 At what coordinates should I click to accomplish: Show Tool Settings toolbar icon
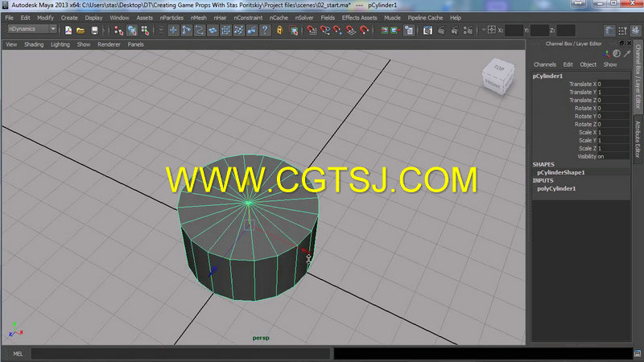622,31
